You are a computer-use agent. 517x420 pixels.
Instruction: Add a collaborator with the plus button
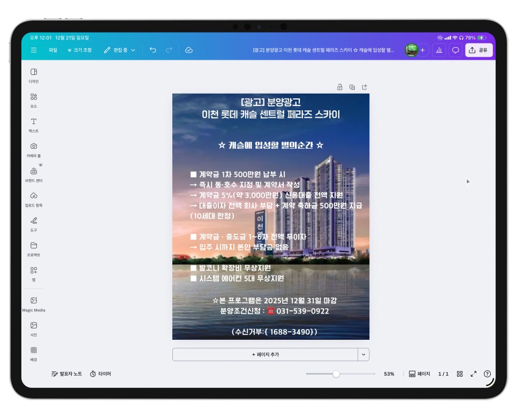point(423,50)
